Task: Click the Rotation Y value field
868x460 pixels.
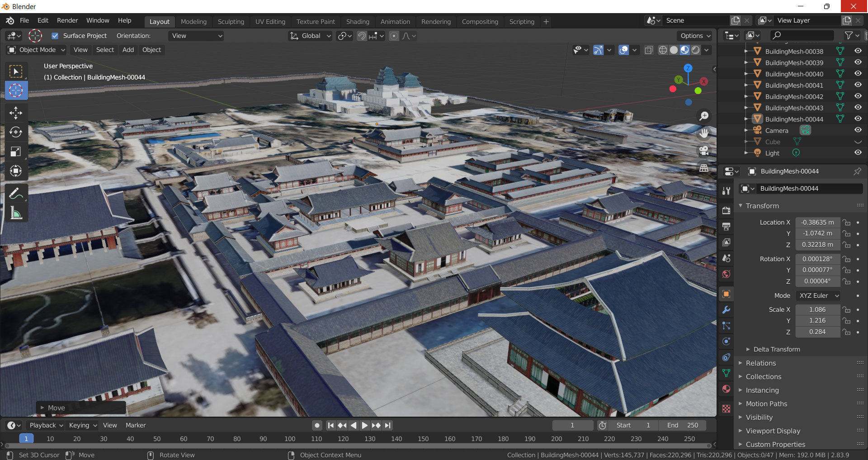Action: (x=817, y=270)
